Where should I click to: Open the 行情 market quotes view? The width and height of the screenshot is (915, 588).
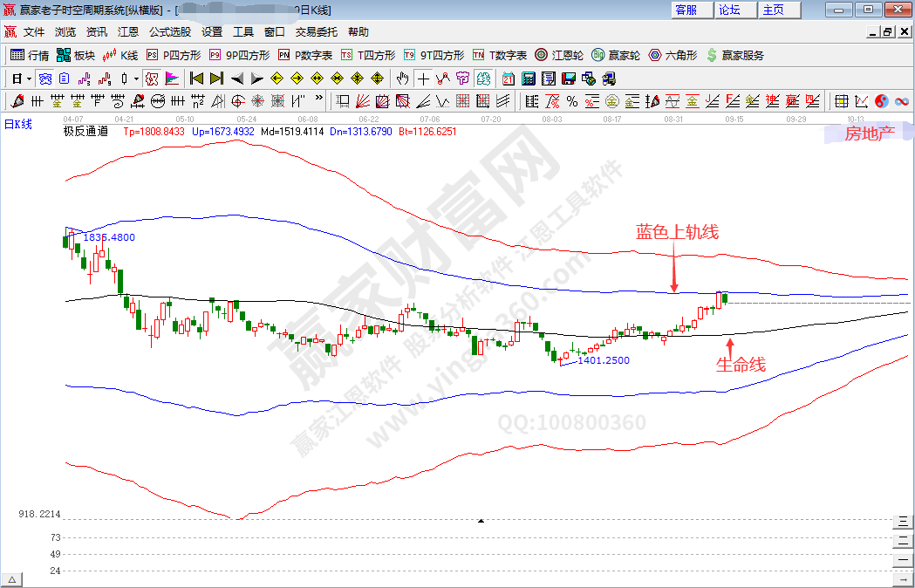click(x=30, y=55)
